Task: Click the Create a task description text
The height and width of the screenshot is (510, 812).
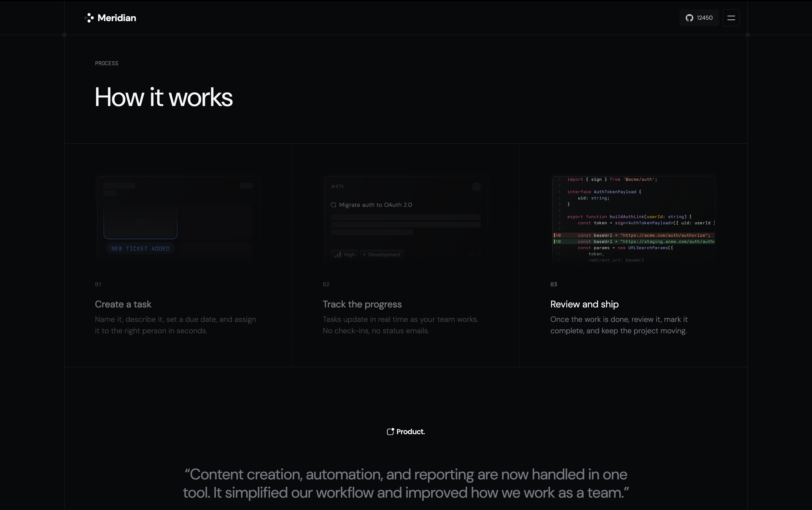Action: click(x=175, y=325)
